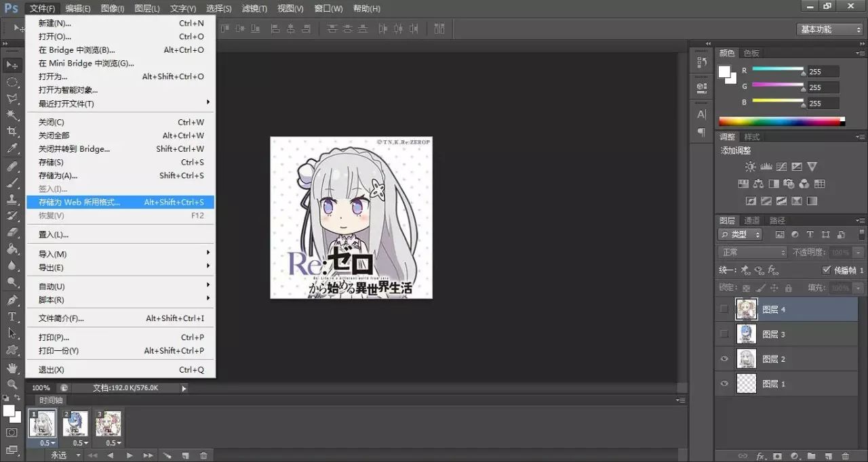Expand the 脚本 submenu

120,300
